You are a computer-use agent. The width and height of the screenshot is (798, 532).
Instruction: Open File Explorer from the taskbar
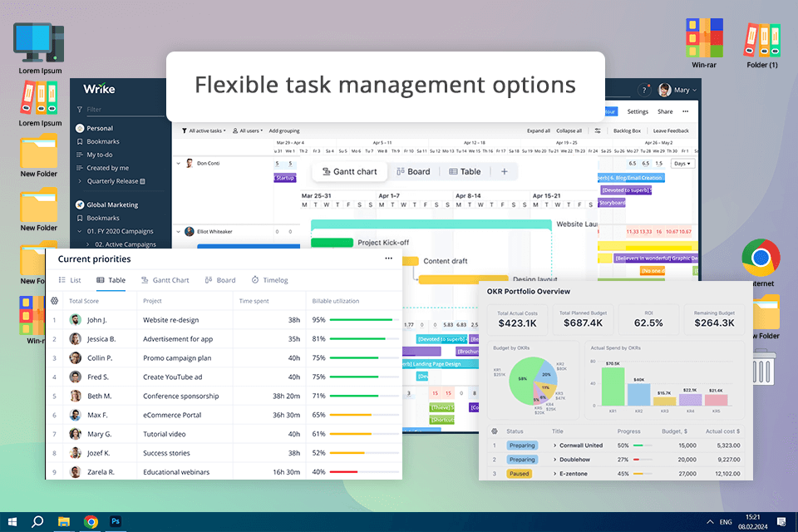point(64,522)
